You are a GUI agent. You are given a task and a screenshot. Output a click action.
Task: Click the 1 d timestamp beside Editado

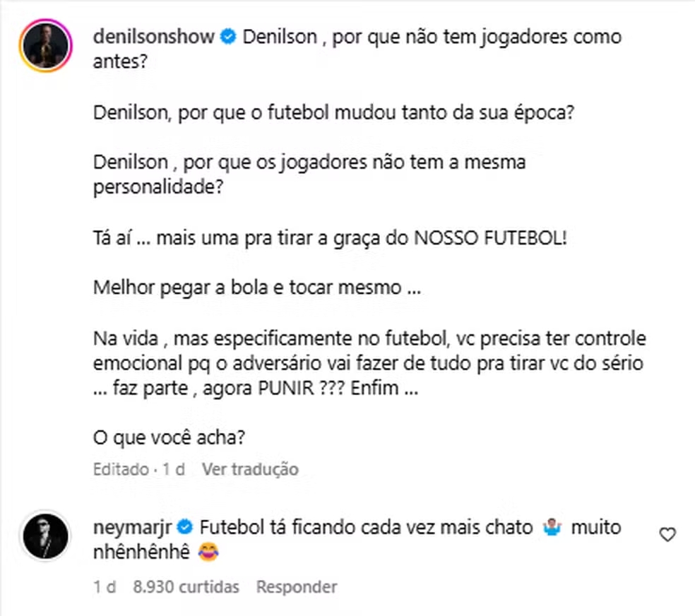(x=174, y=469)
